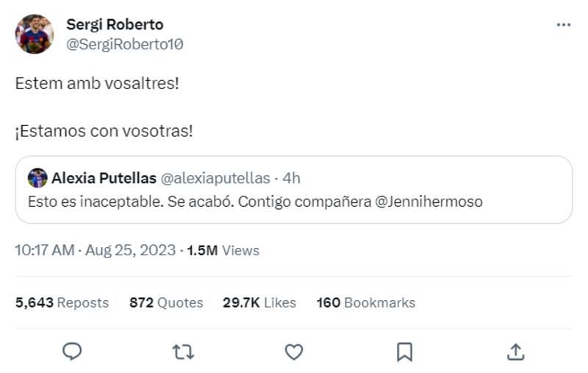Click Sergi Roberto's profile avatar
Screen dimensions: 588x373
[x=34, y=34]
